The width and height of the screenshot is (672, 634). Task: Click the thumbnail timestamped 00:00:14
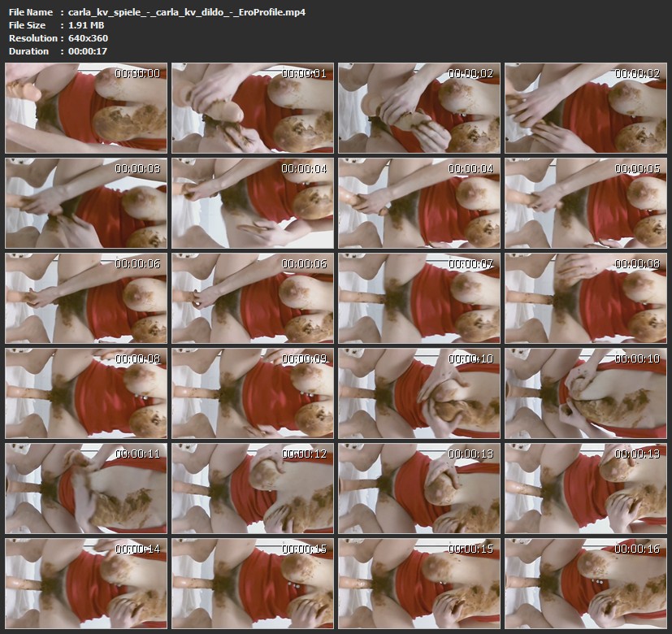pos(86,583)
